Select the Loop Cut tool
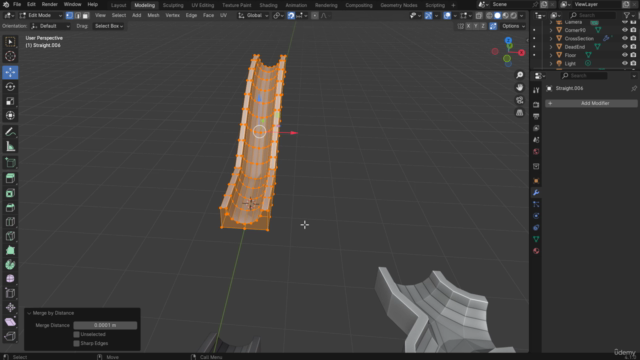The width and height of the screenshot is (640, 360). coord(10,222)
